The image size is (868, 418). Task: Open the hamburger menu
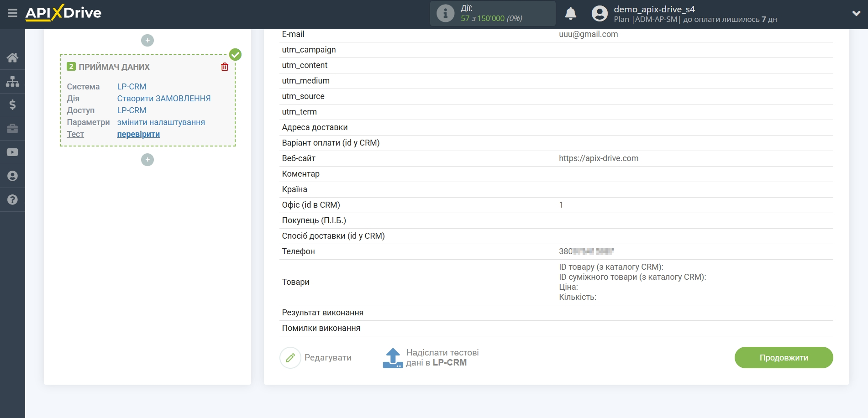tap(12, 13)
